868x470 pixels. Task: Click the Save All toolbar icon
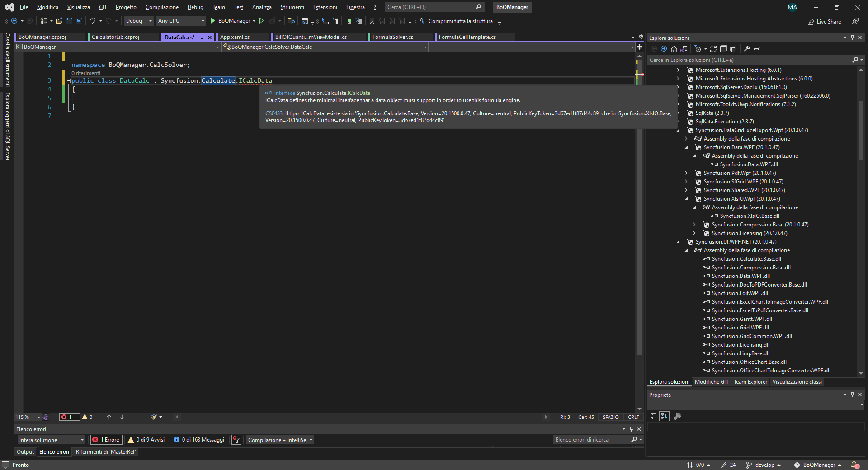pos(79,21)
